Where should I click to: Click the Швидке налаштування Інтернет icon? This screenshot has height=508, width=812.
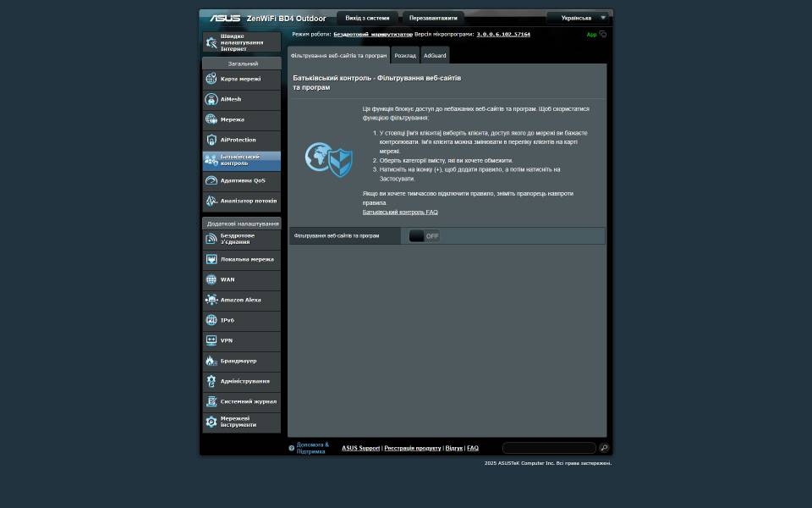[x=211, y=42]
